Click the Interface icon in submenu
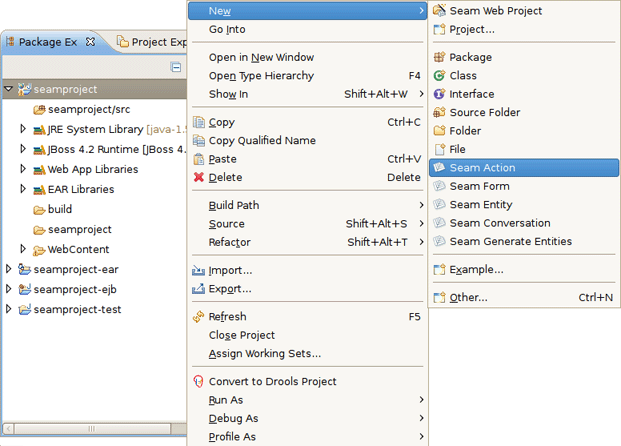 click(x=439, y=94)
